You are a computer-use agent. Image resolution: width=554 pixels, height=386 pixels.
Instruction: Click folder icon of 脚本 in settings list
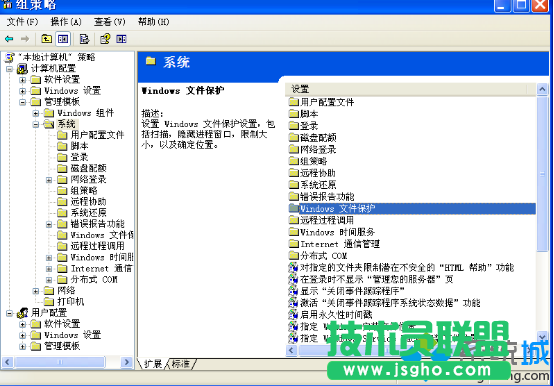(x=294, y=114)
